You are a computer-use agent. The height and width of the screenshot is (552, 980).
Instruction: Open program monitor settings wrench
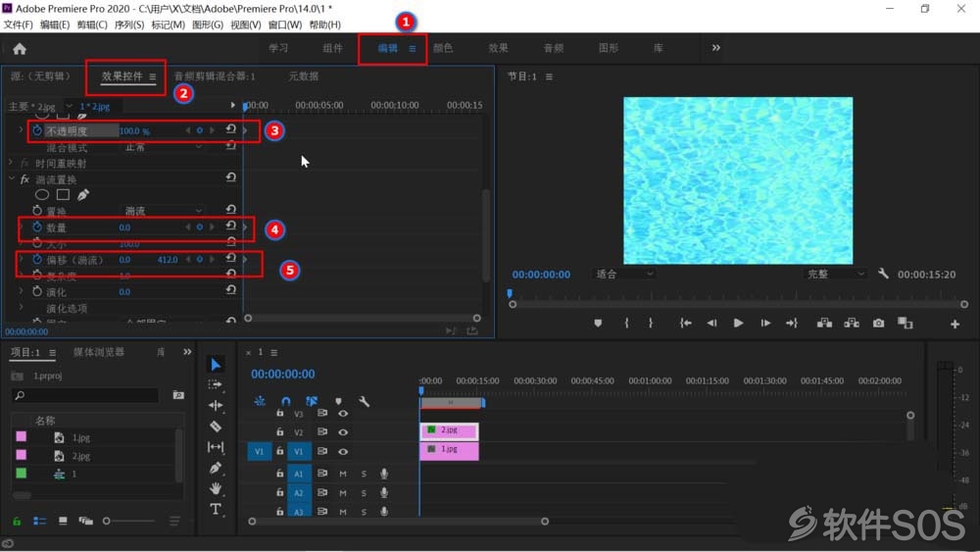pyautogui.click(x=883, y=274)
